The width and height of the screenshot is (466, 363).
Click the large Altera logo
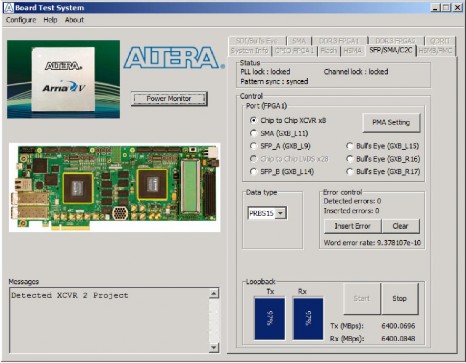(x=174, y=58)
